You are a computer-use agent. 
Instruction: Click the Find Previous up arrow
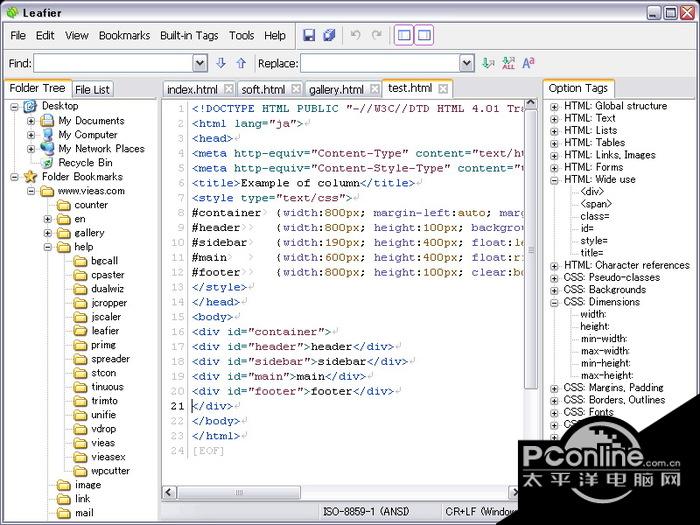(x=241, y=63)
